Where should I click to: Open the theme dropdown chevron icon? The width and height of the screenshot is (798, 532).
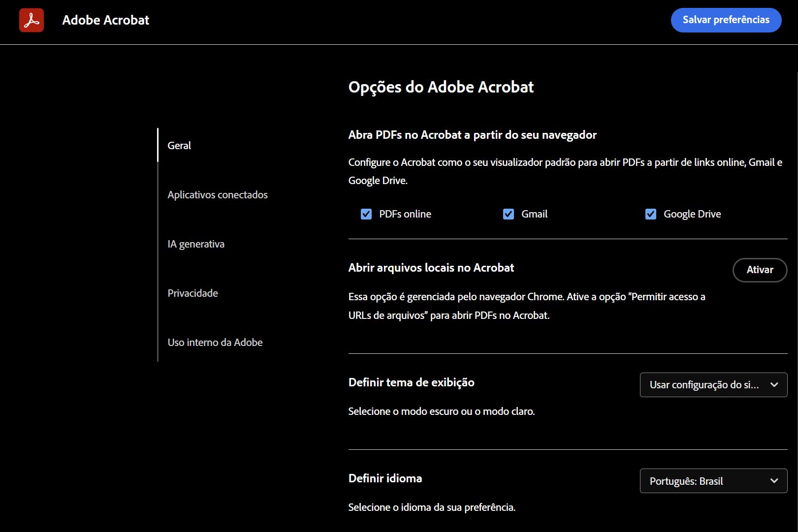pos(774,385)
